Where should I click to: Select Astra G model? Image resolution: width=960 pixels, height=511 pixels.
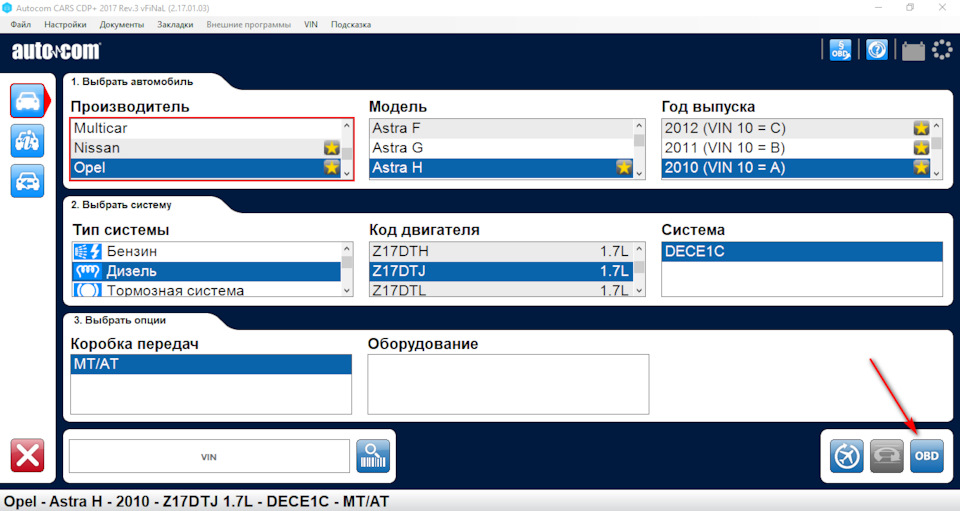tap(501, 147)
